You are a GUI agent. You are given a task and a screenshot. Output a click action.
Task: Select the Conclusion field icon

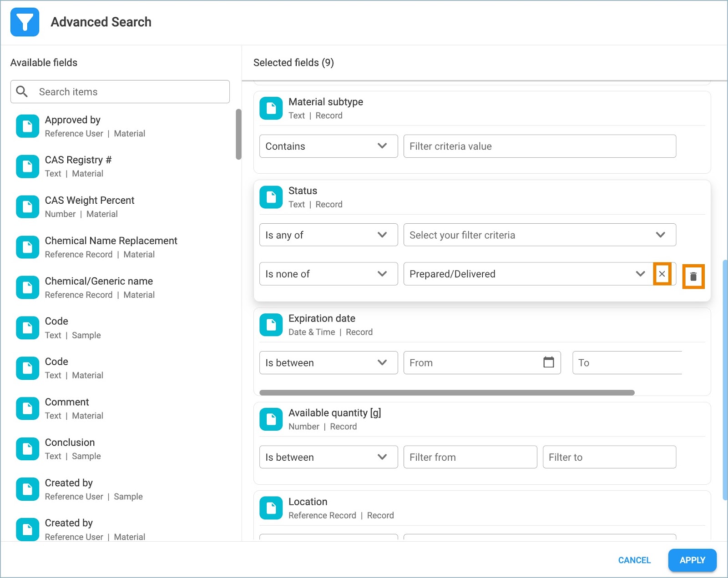pos(27,449)
